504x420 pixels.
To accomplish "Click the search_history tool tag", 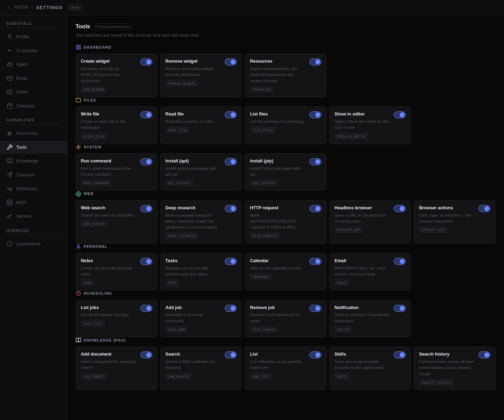I will click(x=436, y=383).
